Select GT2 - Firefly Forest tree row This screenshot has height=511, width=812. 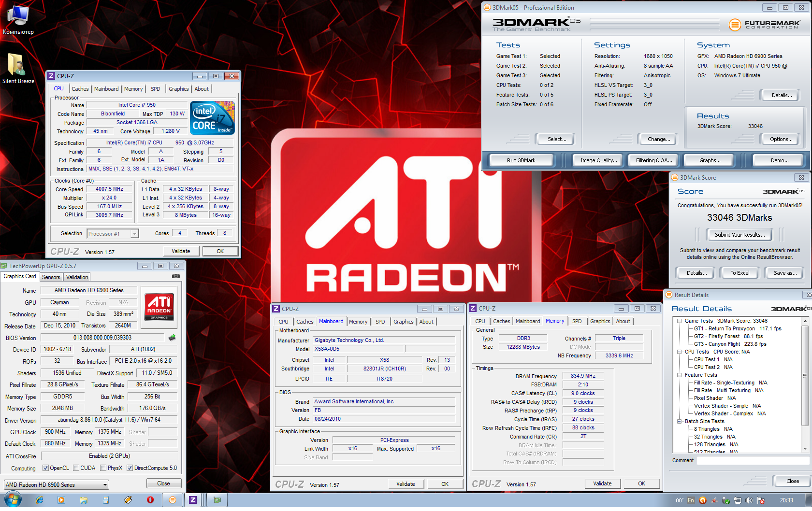click(728, 336)
